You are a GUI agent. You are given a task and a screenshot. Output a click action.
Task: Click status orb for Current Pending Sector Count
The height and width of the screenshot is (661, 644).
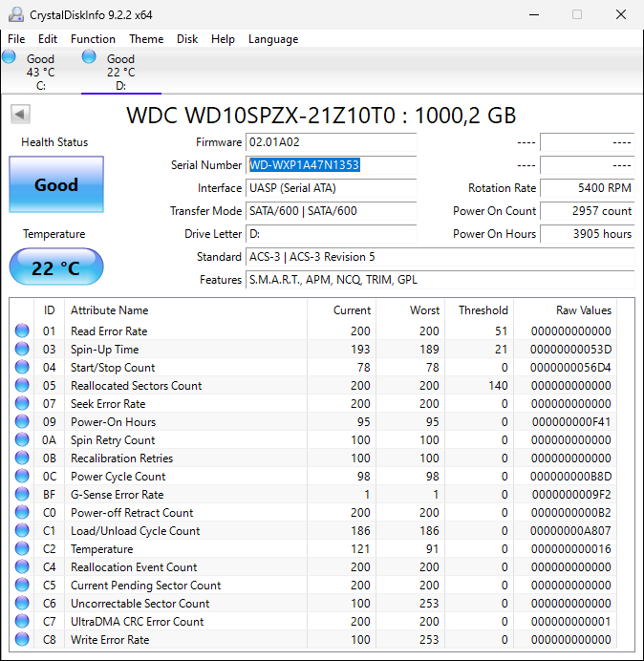(x=22, y=585)
